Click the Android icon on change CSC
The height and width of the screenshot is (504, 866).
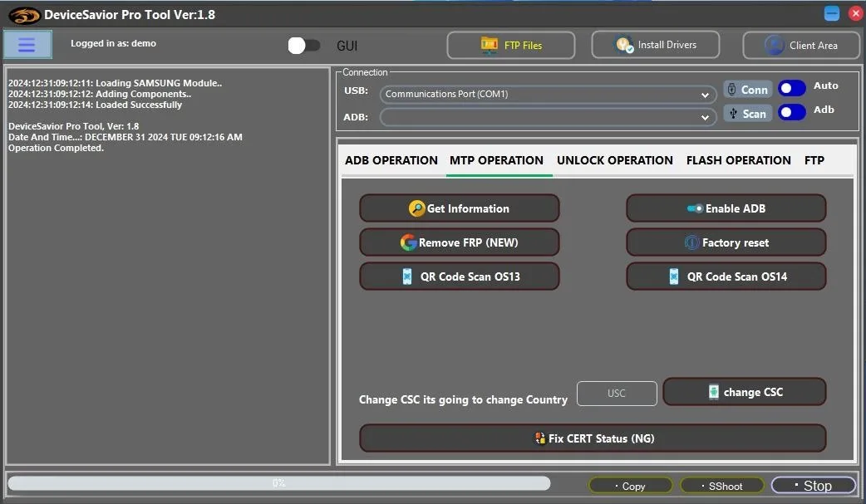(714, 392)
